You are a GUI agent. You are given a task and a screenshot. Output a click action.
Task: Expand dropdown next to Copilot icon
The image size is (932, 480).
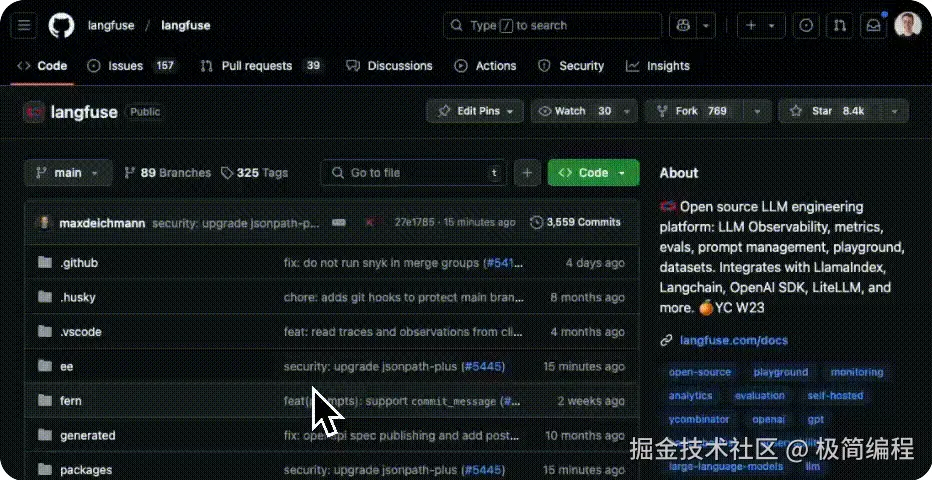(x=706, y=26)
